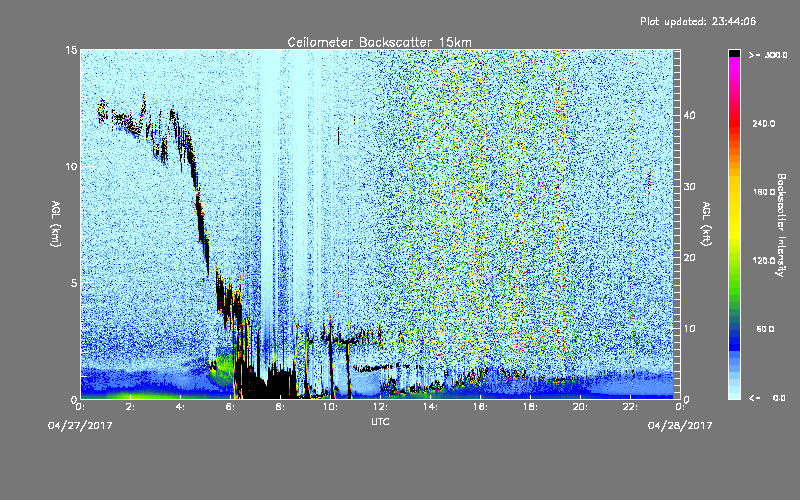
Task: Click the 10: hour tick label
Action: tap(331, 407)
